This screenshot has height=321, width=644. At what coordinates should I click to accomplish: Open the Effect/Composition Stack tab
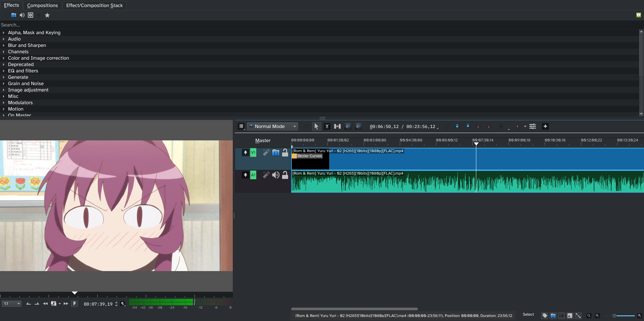click(95, 5)
